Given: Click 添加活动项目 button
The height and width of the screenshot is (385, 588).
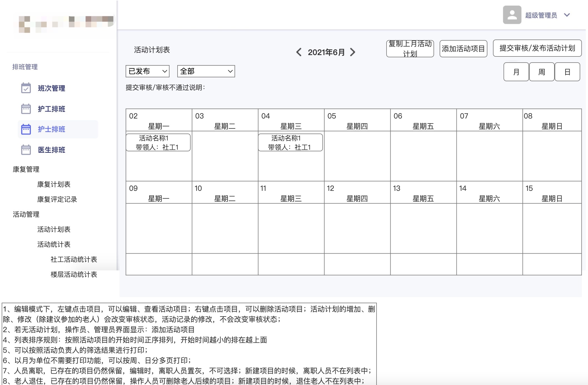Looking at the screenshot, I should (464, 49).
